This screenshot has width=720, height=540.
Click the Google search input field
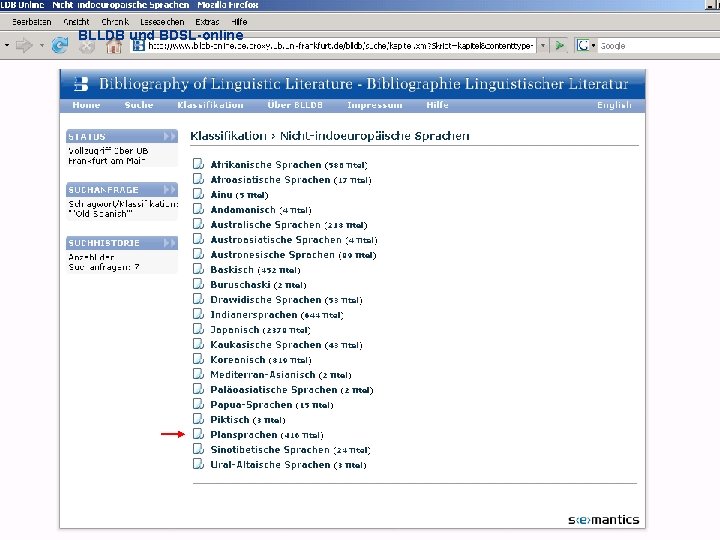(x=658, y=45)
